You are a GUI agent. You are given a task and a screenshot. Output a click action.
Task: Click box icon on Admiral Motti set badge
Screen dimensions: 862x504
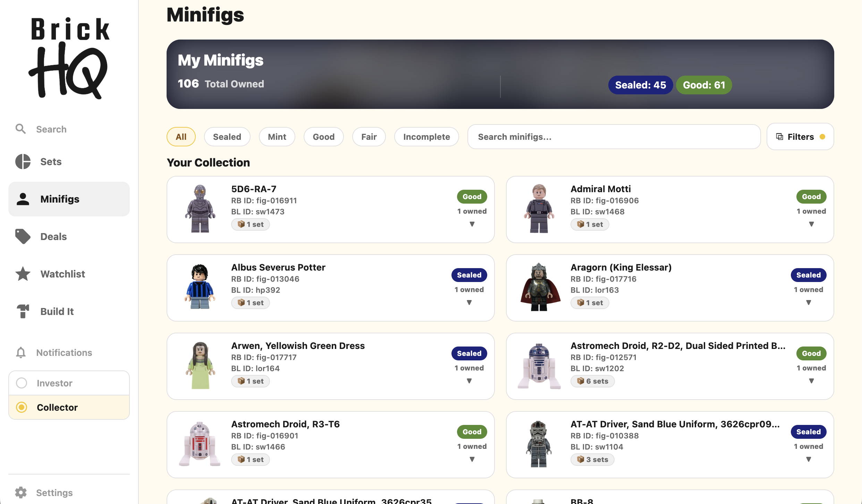(x=581, y=224)
